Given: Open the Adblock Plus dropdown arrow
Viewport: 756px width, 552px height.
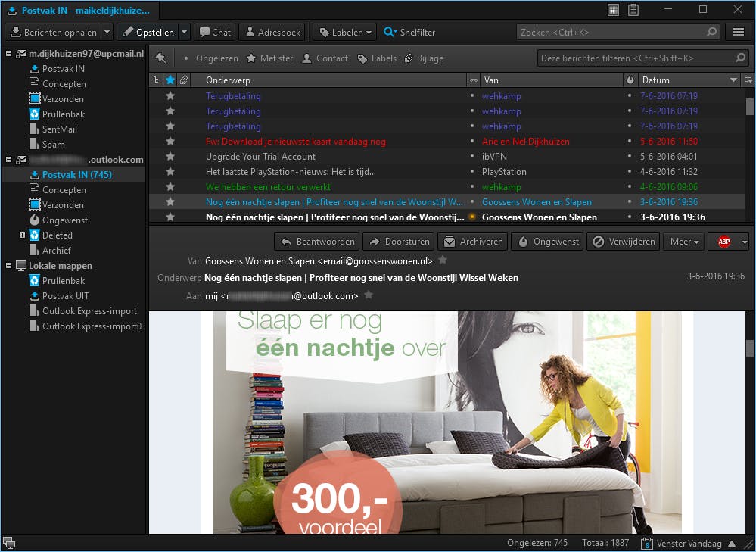Looking at the screenshot, I should point(745,242).
